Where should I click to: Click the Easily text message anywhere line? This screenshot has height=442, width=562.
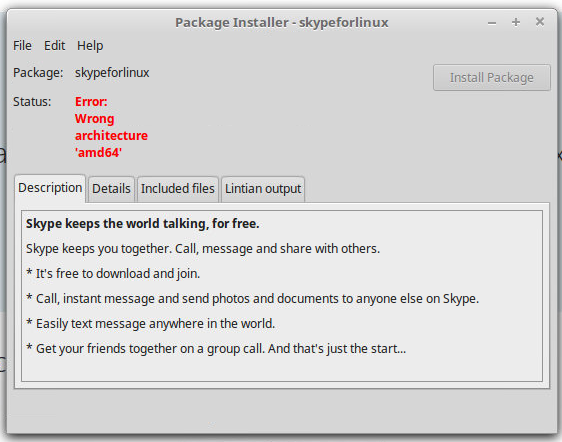151,324
